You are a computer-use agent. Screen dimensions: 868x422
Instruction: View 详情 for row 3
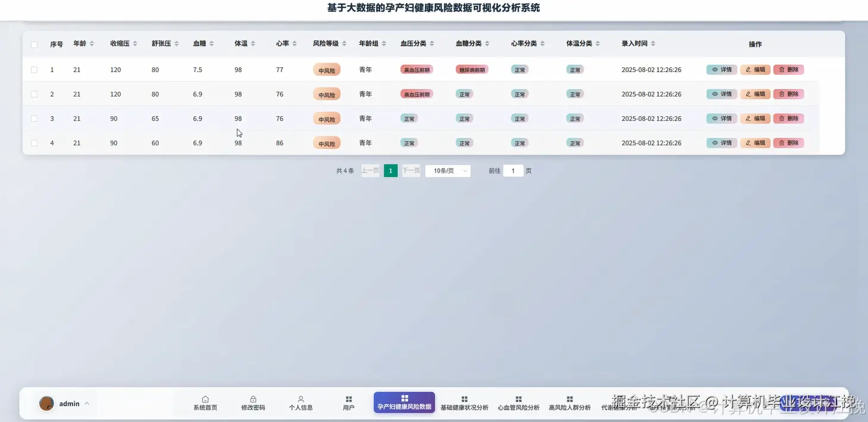722,118
